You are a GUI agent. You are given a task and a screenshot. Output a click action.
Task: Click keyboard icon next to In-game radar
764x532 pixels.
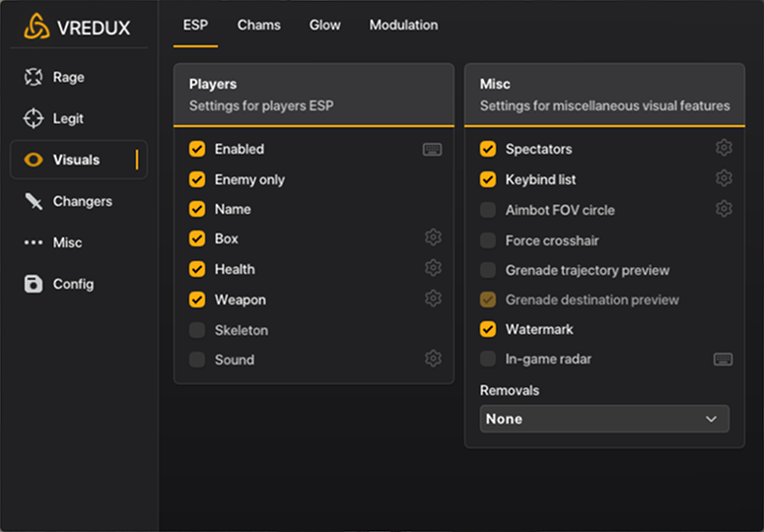coord(723,360)
